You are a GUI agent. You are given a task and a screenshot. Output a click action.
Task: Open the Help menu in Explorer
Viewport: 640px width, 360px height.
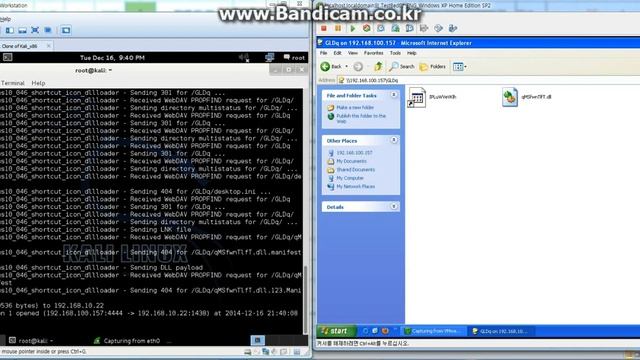pyautogui.click(x=412, y=53)
